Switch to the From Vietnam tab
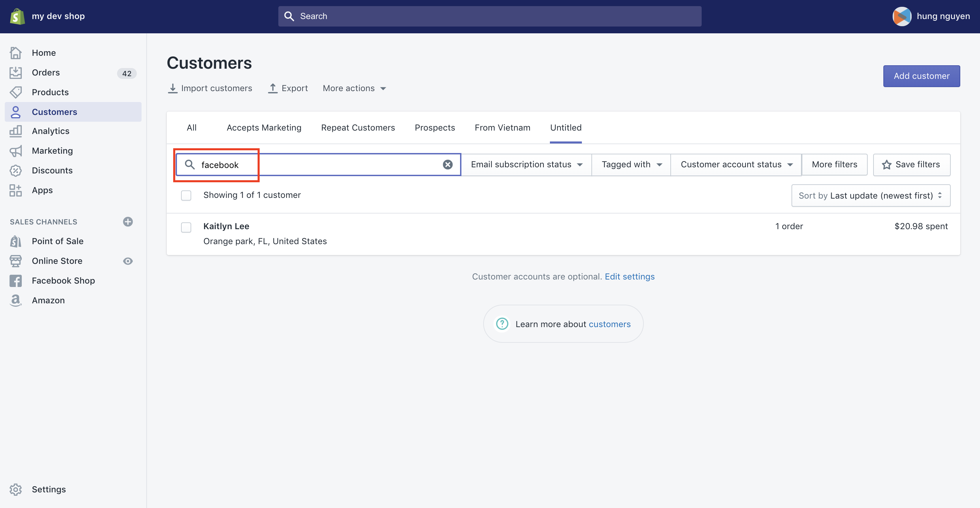 [502, 127]
